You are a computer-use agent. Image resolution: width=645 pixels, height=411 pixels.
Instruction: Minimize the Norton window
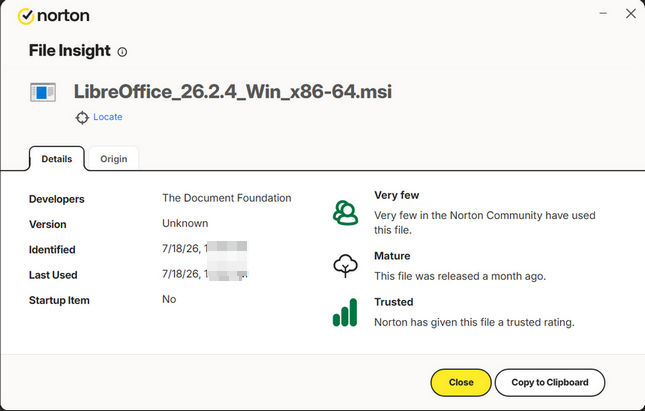pos(603,14)
